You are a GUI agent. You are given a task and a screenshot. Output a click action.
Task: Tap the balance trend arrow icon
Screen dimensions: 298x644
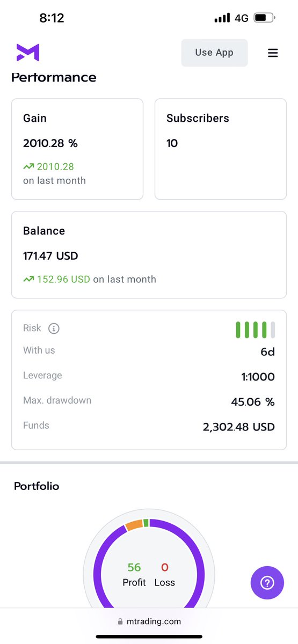(28, 279)
